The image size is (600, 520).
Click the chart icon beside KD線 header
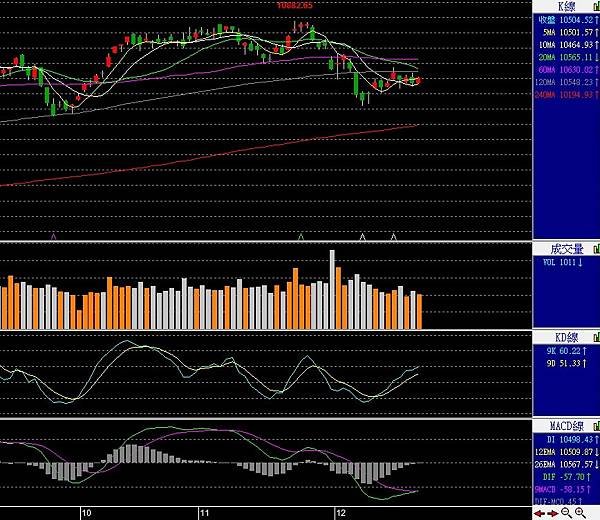point(596,337)
